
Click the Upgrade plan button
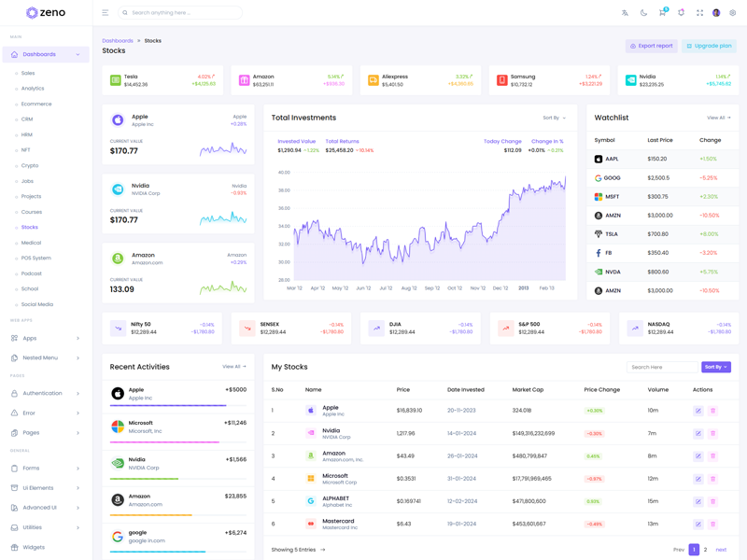(x=709, y=46)
